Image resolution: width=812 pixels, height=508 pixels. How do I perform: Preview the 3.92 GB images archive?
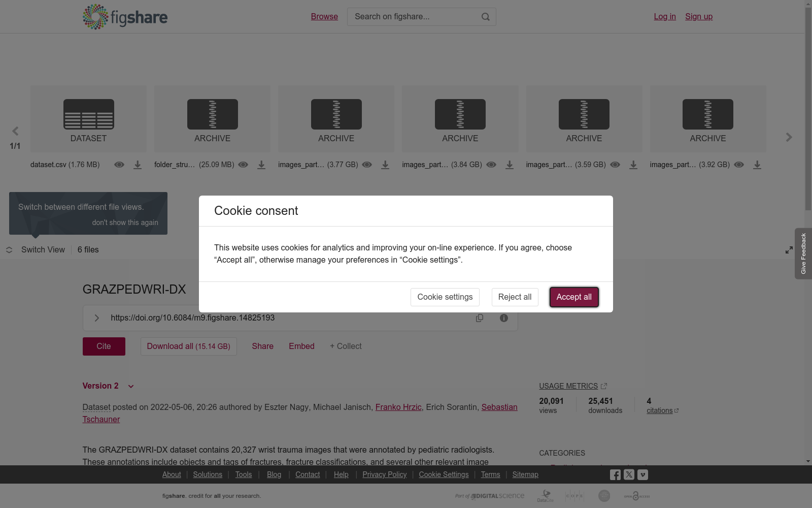(739, 165)
